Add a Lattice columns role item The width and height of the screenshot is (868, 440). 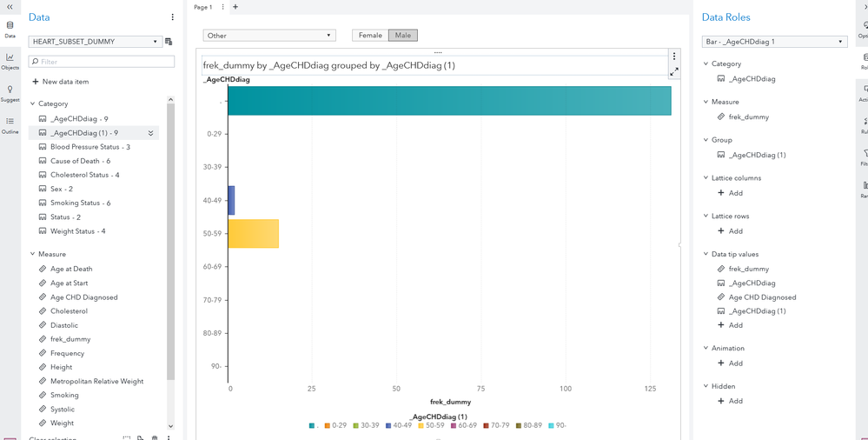pos(730,193)
